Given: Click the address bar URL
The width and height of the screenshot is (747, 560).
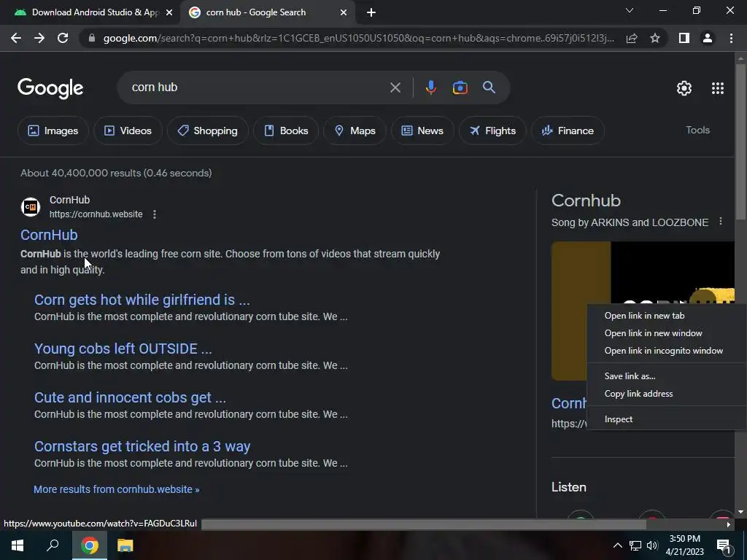Looking at the screenshot, I should click(358, 38).
